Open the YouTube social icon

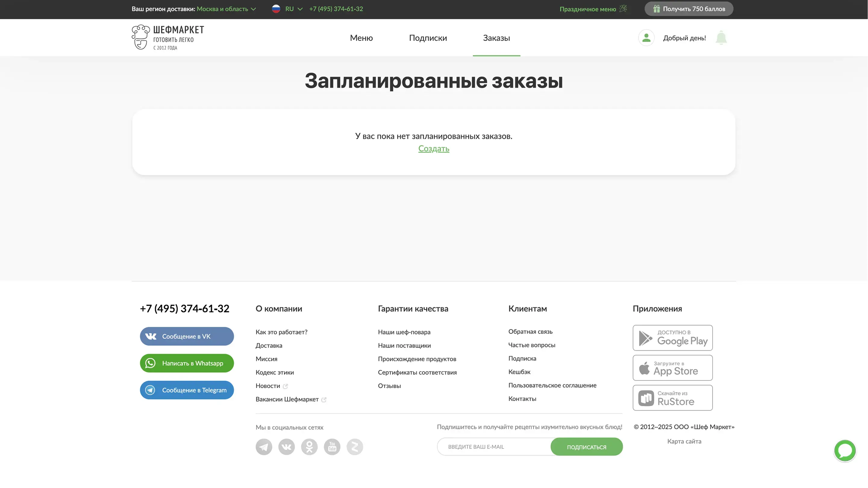[x=332, y=447]
